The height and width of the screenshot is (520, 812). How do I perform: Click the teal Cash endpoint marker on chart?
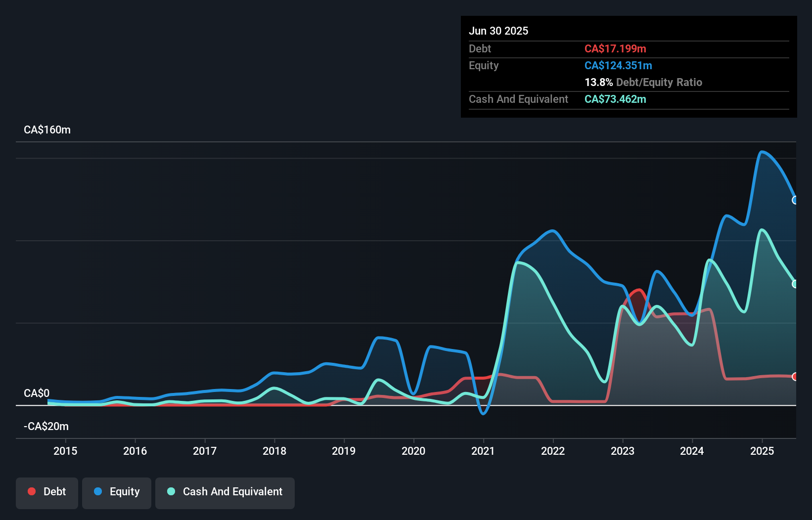click(x=795, y=284)
